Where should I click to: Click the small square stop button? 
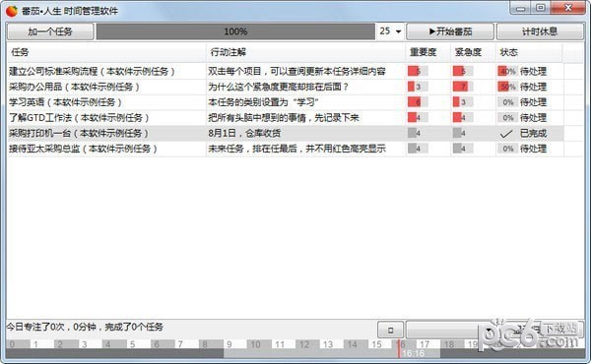(x=390, y=331)
